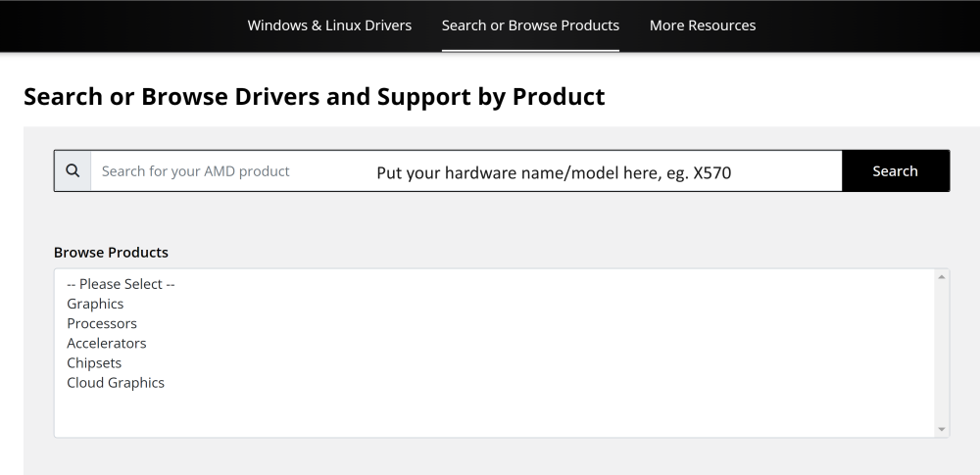The width and height of the screenshot is (980, 475).
Task: Open the More Resources tab
Action: [703, 25]
